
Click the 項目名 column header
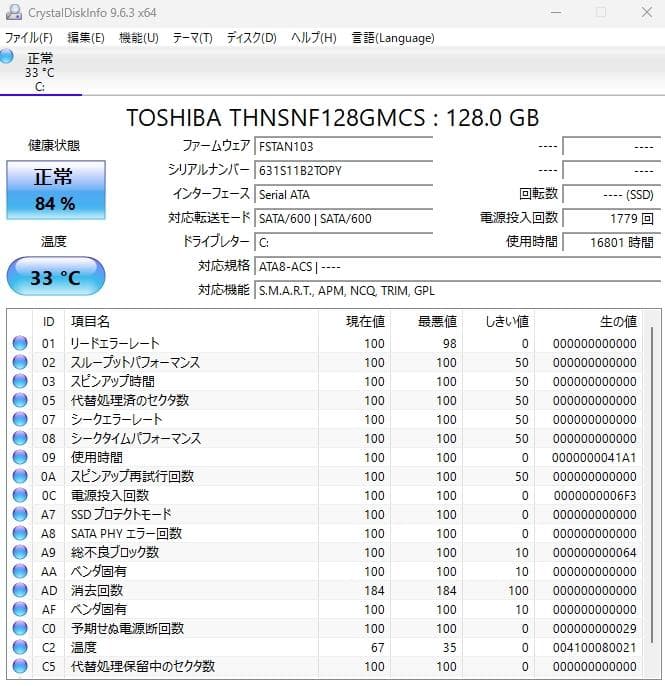[x=191, y=322]
